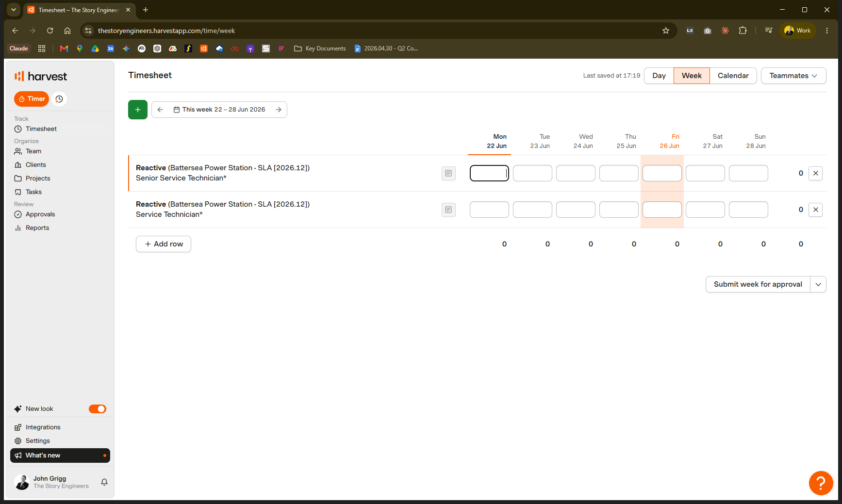Open the This week date picker
The width and height of the screenshot is (842, 504).
click(x=219, y=110)
